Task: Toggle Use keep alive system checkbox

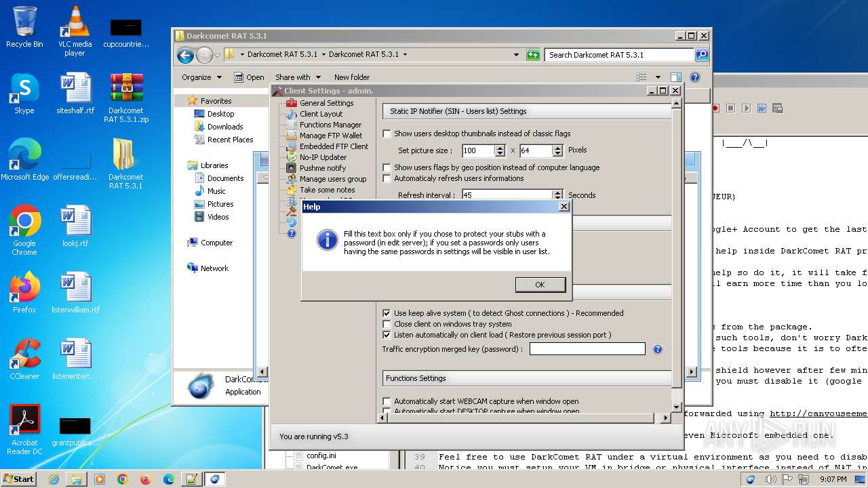Action: tap(387, 313)
